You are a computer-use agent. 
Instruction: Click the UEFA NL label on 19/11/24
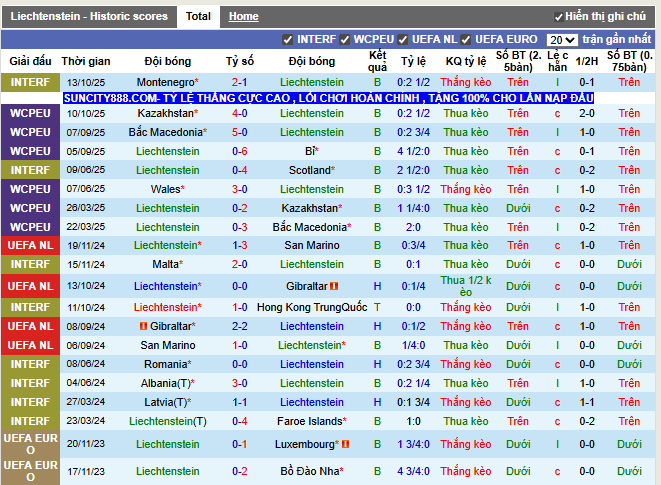(30, 245)
